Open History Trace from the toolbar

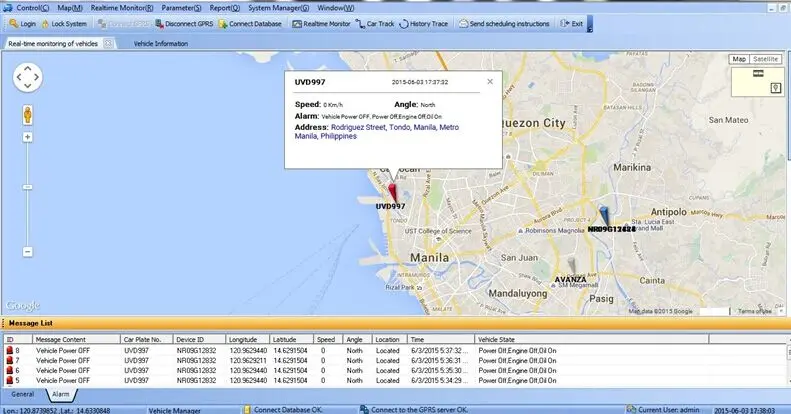coord(428,23)
